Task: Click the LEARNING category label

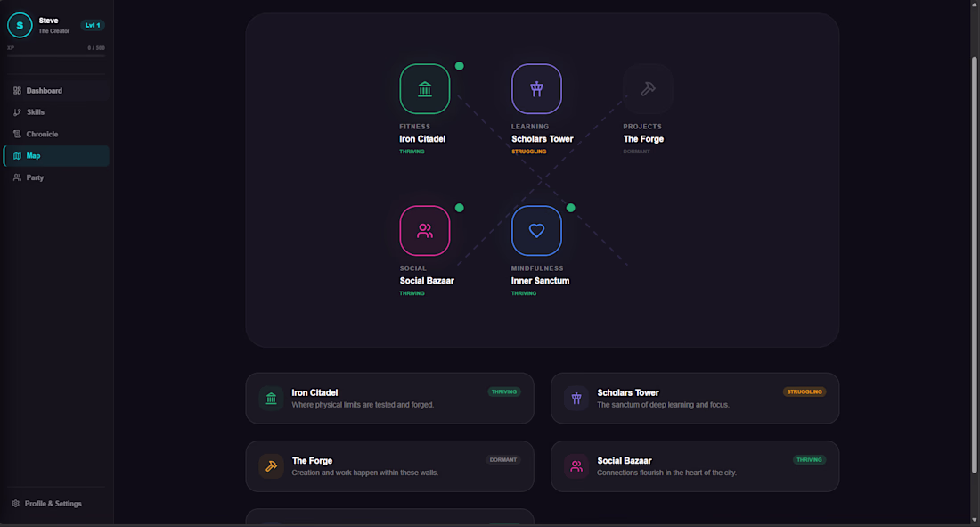Action: 530,127
